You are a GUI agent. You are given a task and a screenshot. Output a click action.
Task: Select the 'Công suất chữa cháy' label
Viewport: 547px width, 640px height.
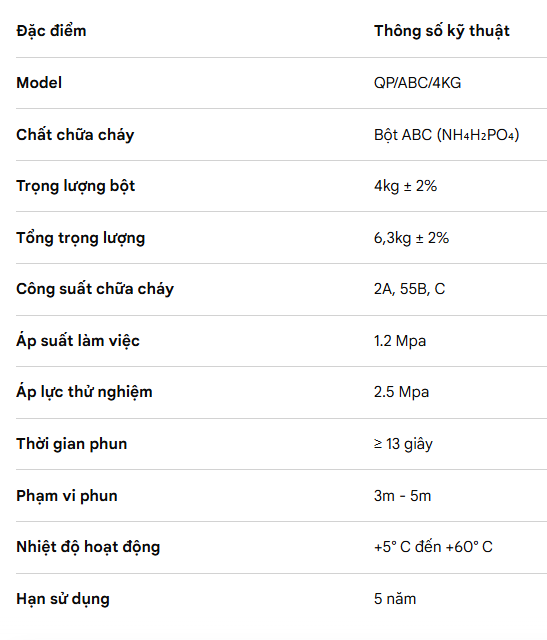(95, 289)
